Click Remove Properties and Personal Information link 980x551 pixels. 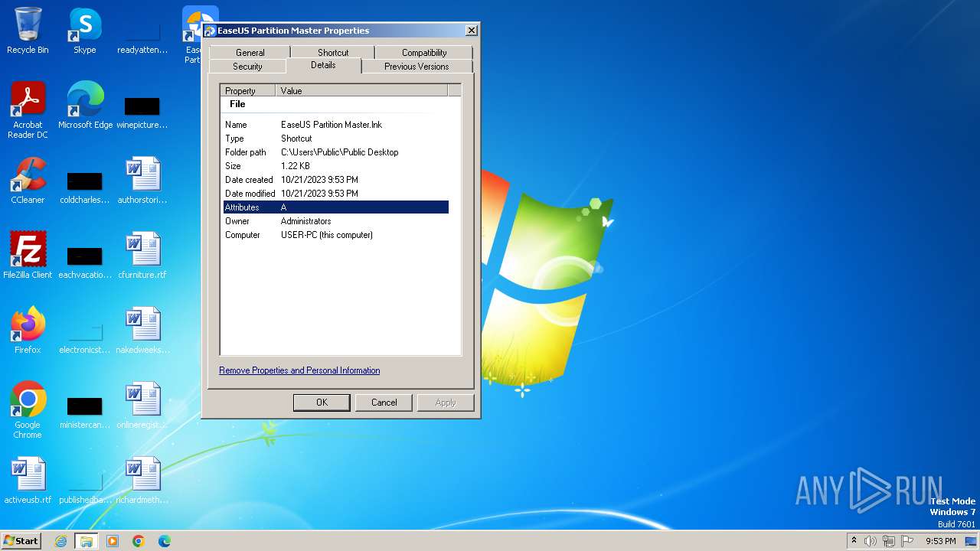coord(299,370)
